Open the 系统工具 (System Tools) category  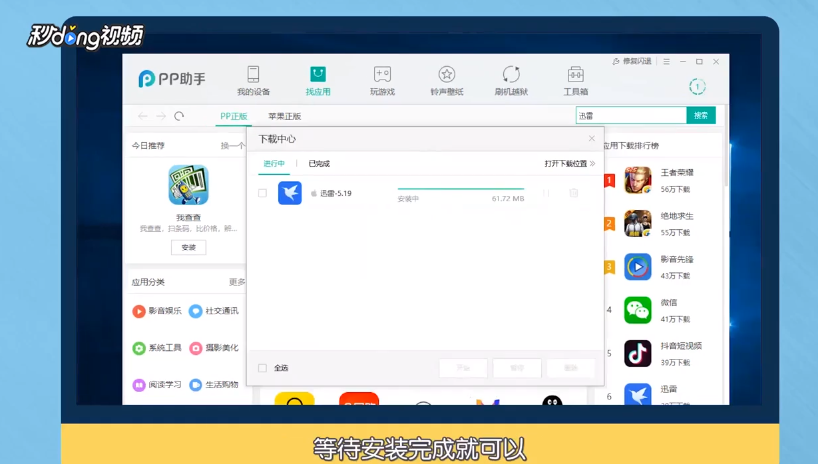pyautogui.click(x=157, y=348)
